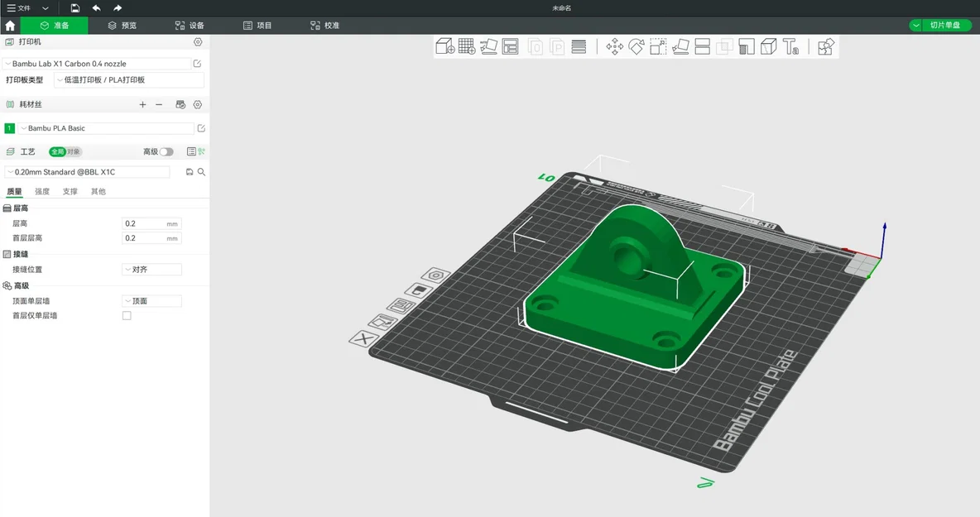Click the 高级 settings group header
Viewport: 980px width, 517px height.
click(x=17, y=285)
